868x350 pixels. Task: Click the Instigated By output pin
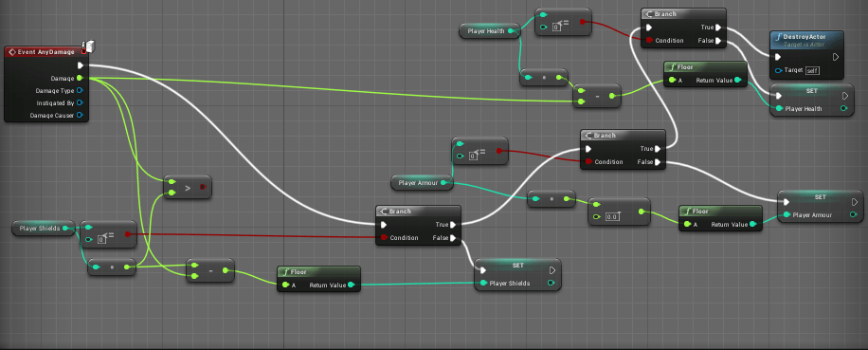[x=80, y=103]
